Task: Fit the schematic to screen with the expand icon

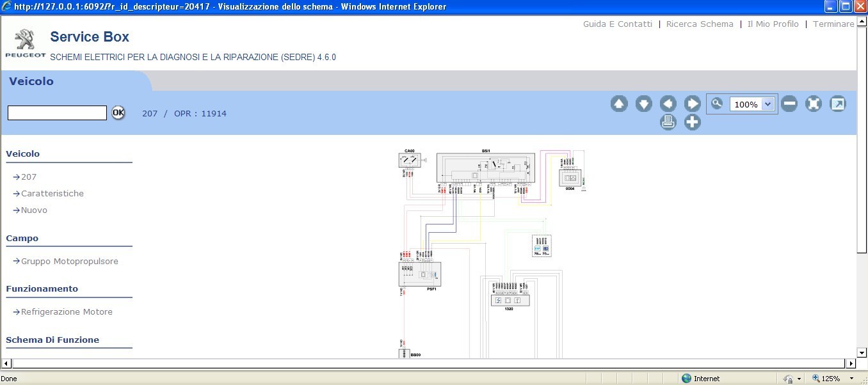Action: coord(813,104)
